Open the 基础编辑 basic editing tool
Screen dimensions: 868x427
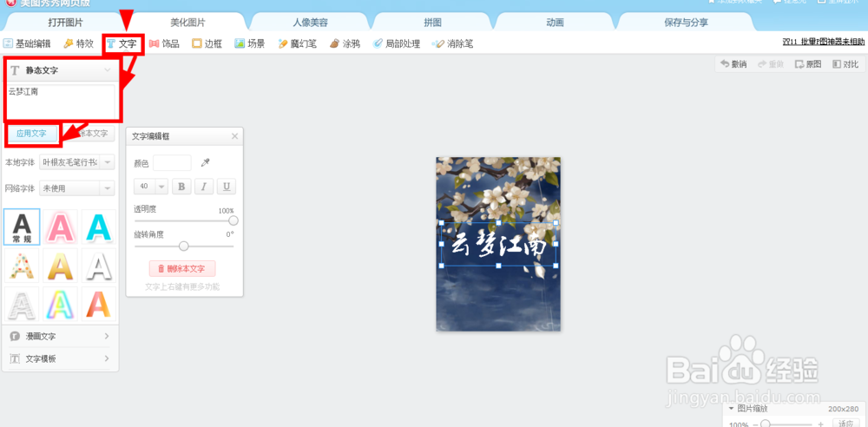[x=27, y=43]
